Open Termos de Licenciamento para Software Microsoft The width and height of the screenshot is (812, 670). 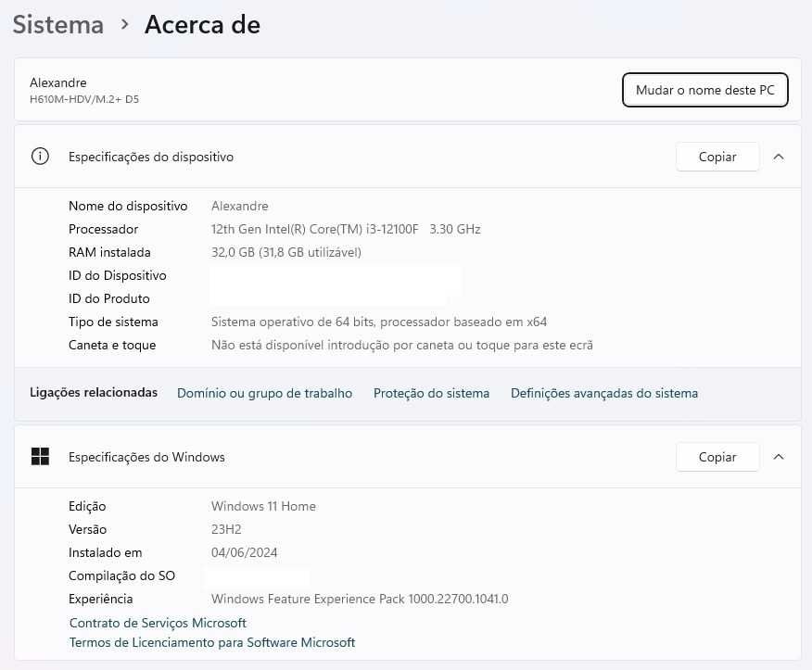coord(212,642)
